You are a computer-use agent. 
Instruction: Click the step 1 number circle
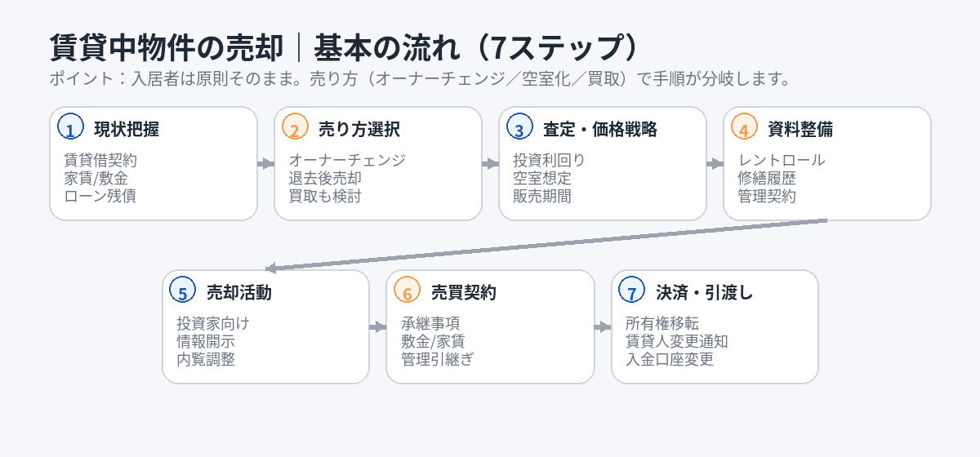point(71,128)
